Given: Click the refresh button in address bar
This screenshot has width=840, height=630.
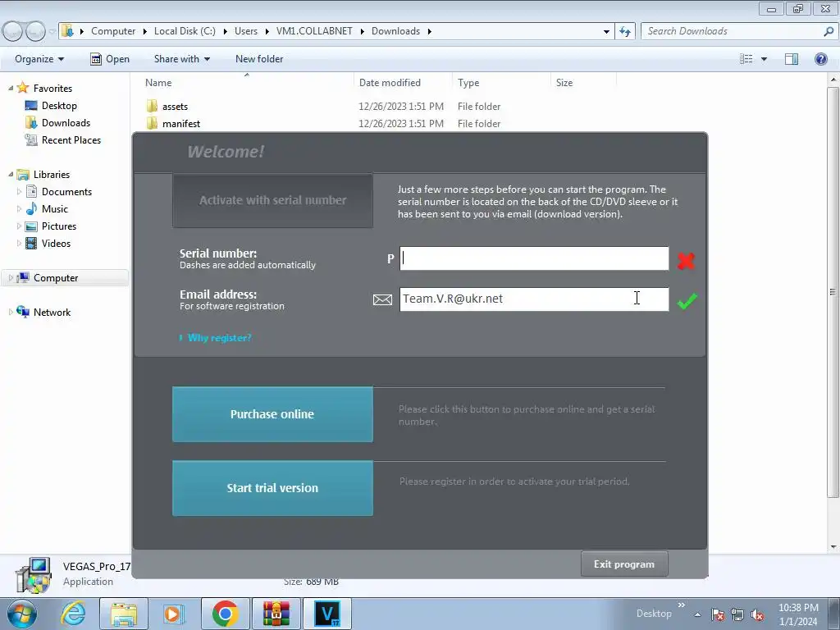Looking at the screenshot, I should [625, 31].
